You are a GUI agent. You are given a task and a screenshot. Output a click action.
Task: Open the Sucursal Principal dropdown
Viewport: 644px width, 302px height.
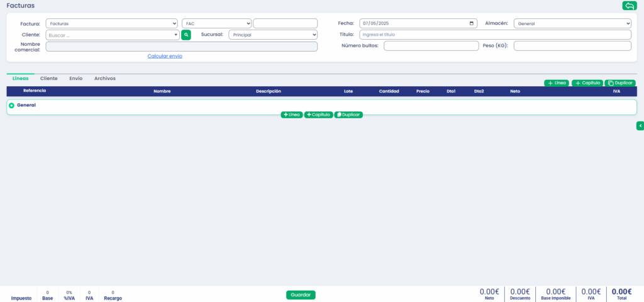(273, 35)
